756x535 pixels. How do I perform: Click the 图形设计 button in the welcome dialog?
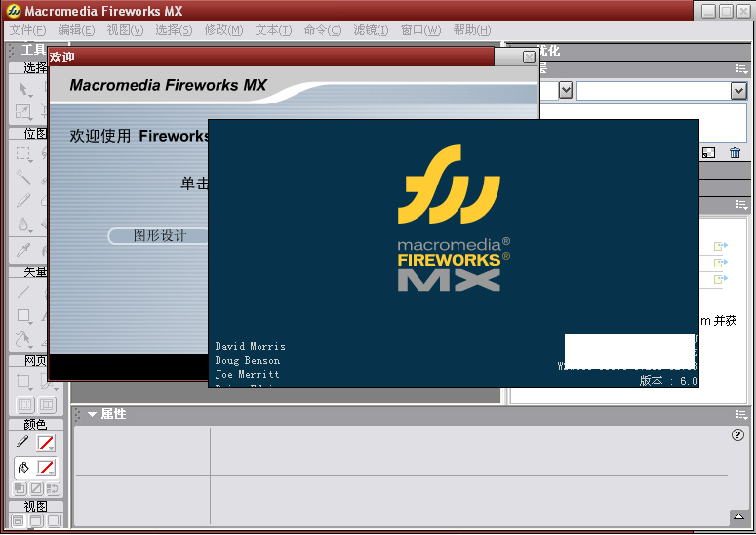tap(159, 236)
